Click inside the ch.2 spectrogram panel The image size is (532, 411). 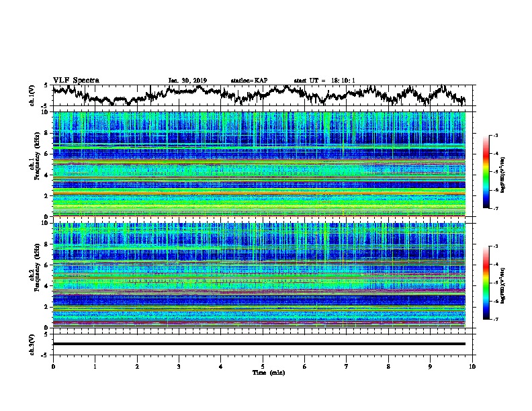(x=259, y=275)
